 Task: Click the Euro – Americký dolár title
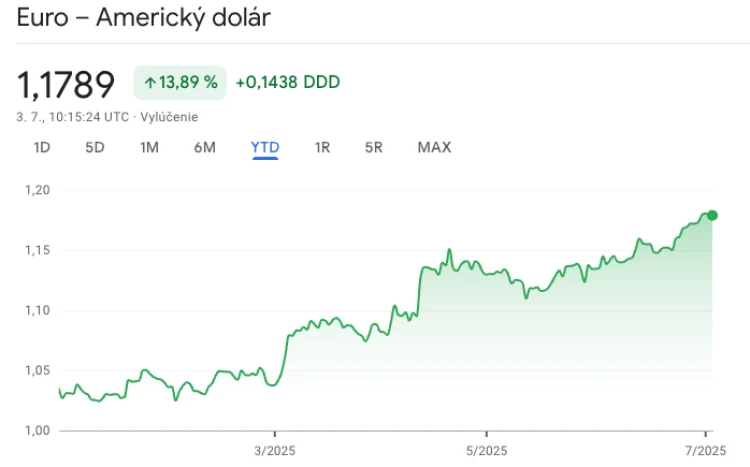[x=143, y=17]
